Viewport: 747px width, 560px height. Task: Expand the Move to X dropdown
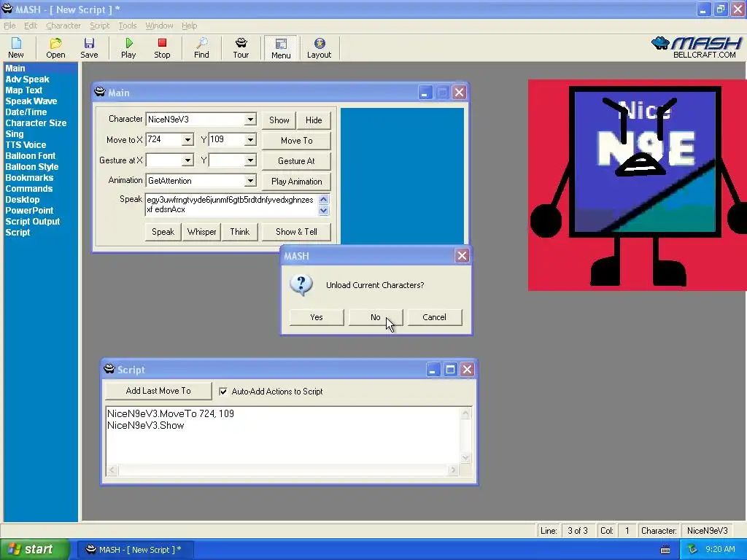187,139
